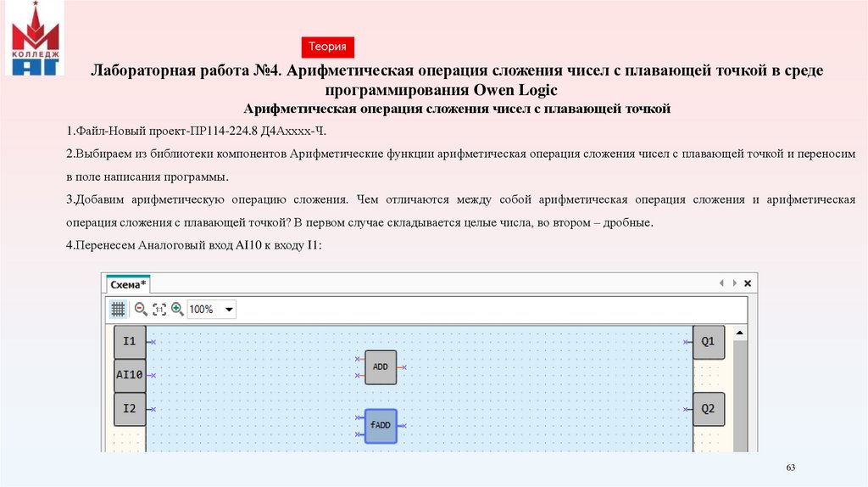Viewport: 868px width, 487px height.
Task: Click the heading 'Лабораторная работа №4'
Action: [x=186, y=70]
